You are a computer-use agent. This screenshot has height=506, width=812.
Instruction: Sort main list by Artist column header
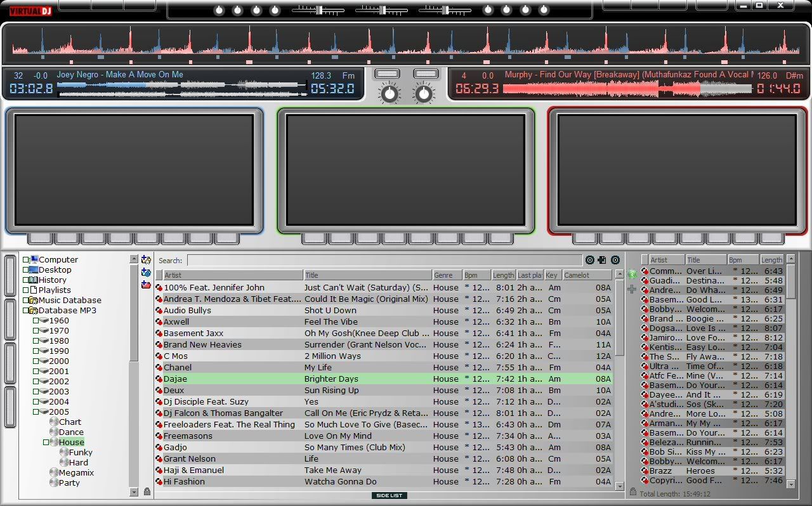pyautogui.click(x=233, y=275)
